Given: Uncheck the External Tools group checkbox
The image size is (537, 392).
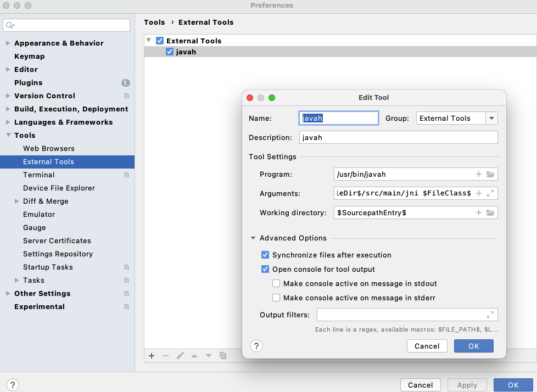Looking at the screenshot, I should tap(160, 41).
